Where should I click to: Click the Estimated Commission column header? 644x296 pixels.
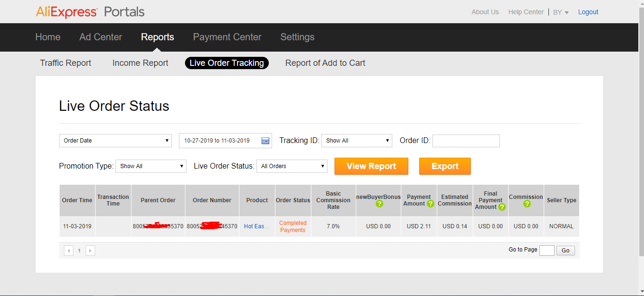pos(455,200)
